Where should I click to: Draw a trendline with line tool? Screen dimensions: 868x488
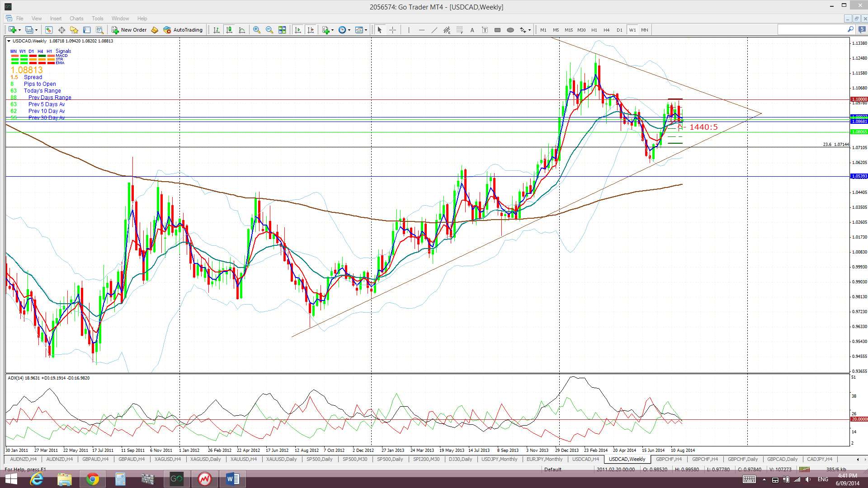point(434,30)
